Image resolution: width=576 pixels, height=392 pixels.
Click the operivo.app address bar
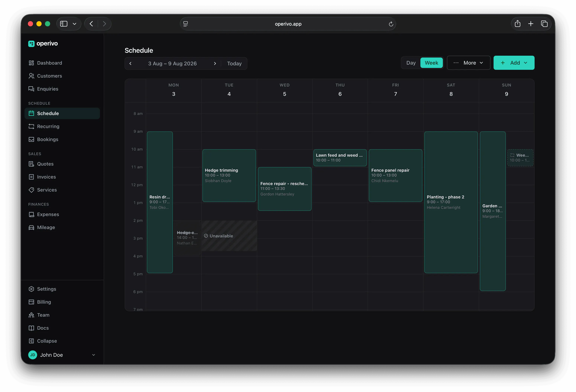click(x=288, y=24)
